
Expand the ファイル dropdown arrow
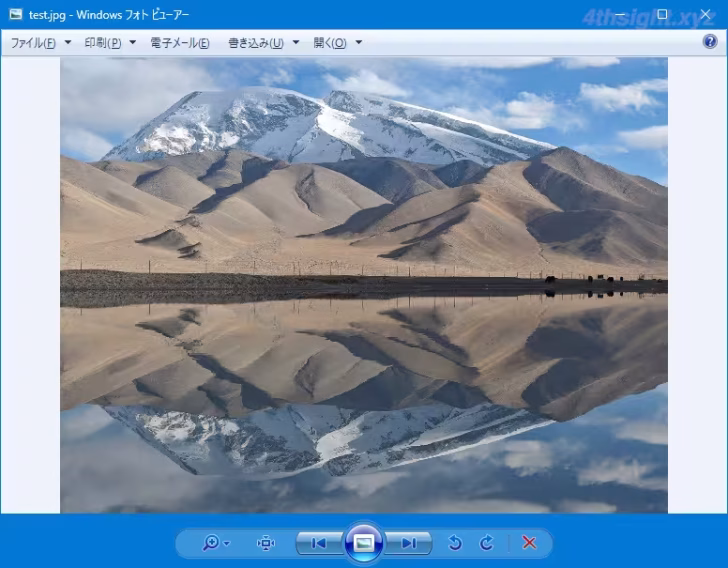point(68,42)
